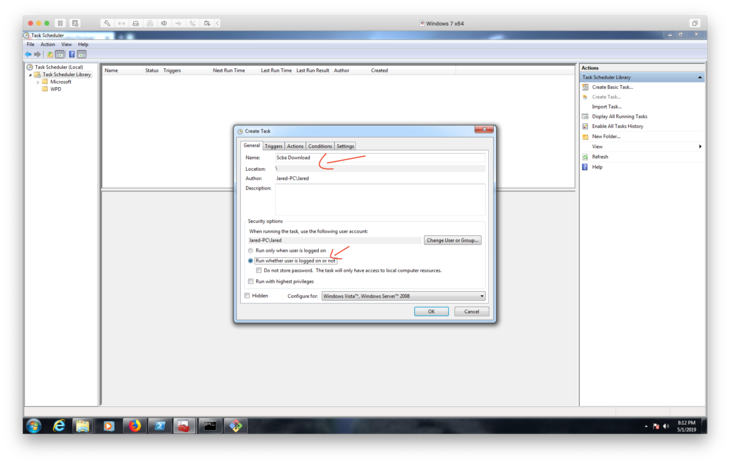
Task: Enable 'Run with highest privileges' checkbox
Action: [x=250, y=281]
